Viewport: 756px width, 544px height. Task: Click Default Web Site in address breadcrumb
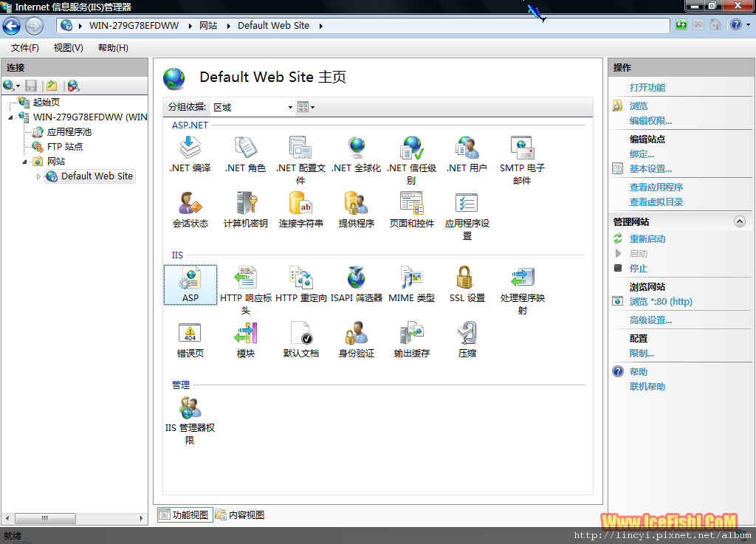273,26
